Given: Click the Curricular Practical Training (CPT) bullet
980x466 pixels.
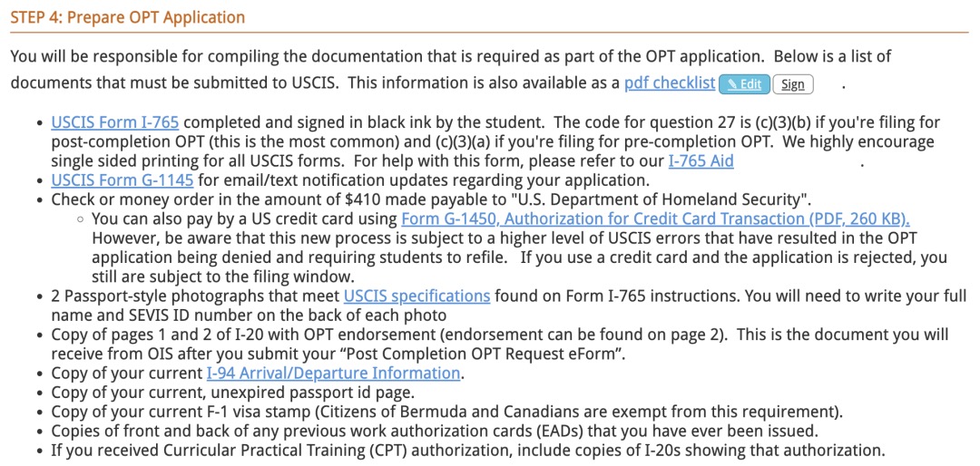Looking at the screenshot, I should click(x=468, y=451).
